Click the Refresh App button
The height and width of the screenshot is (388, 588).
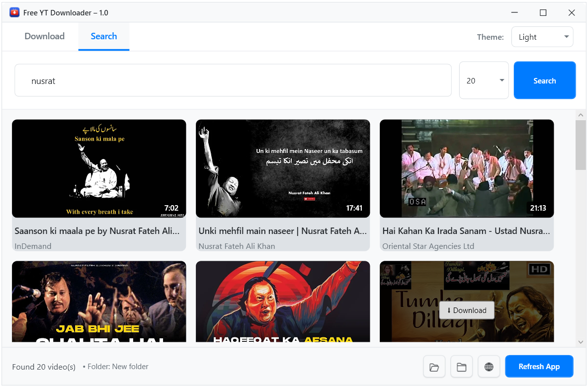click(539, 366)
